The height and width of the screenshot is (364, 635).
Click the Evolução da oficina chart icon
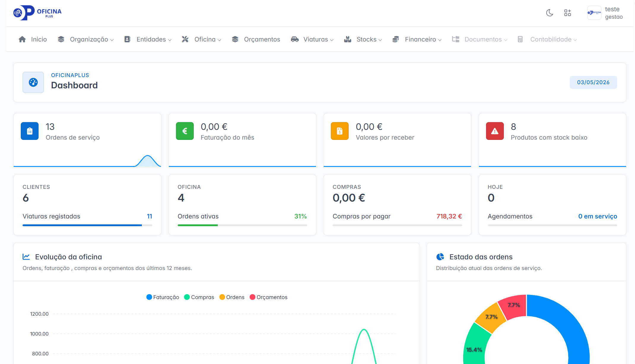point(26,257)
